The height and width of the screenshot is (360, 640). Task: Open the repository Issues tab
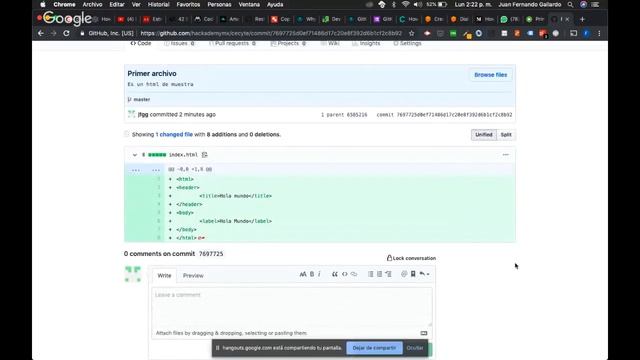click(x=180, y=43)
